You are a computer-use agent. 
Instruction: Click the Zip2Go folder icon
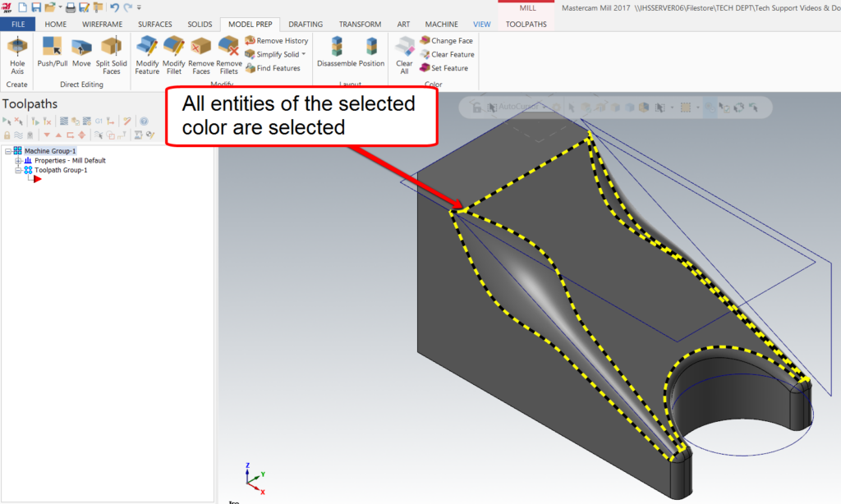pyautogui.click(x=99, y=7)
